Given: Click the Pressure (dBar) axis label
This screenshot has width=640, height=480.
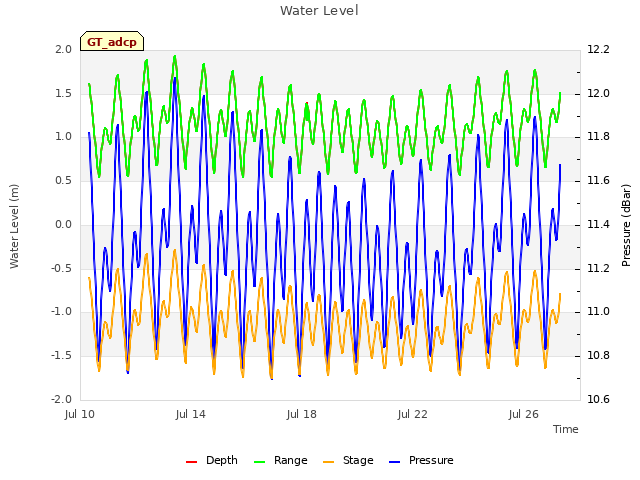Looking at the screenshot, I should tap(626, 225).
